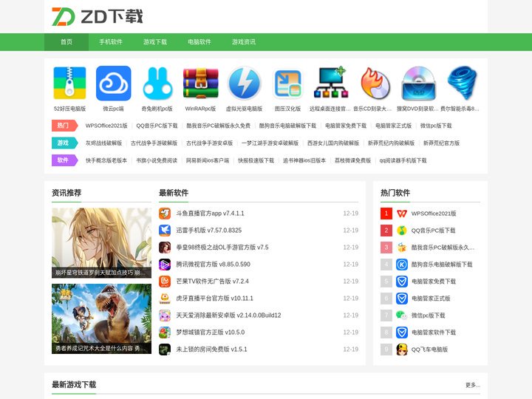This screenshot has height=399, width=532.
Task: Click the 微信pc版 WeChat icon
Action: 402,316
